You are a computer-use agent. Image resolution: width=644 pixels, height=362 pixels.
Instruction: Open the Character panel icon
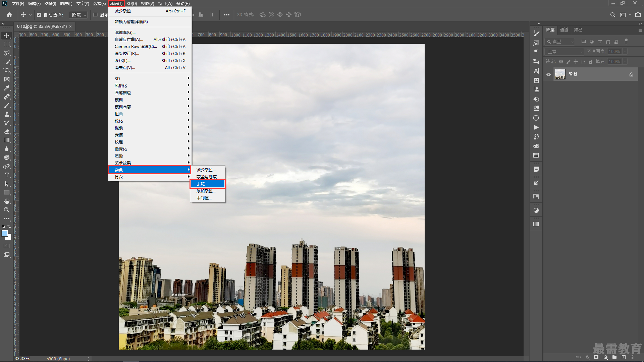(x=536, y=71)
